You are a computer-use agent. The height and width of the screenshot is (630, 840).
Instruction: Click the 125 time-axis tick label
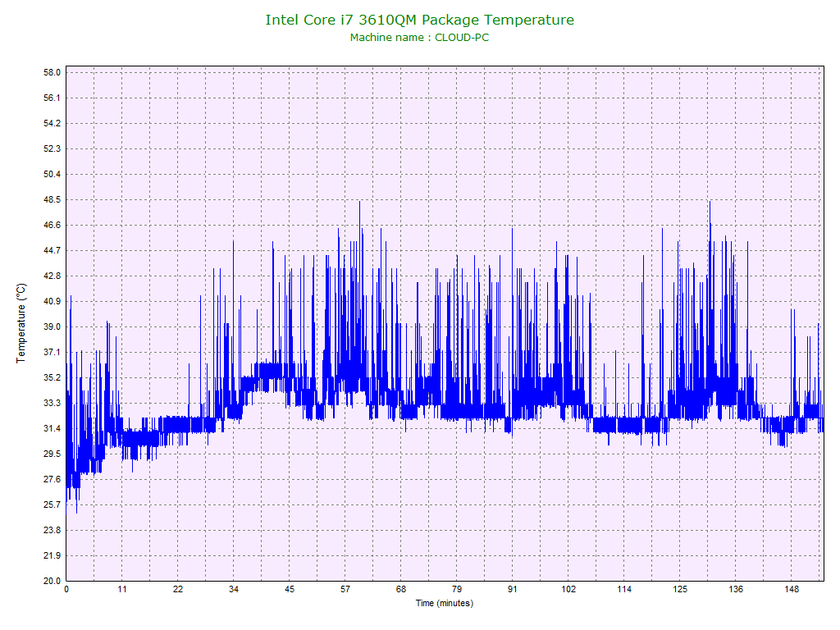[x=680, y=590]
